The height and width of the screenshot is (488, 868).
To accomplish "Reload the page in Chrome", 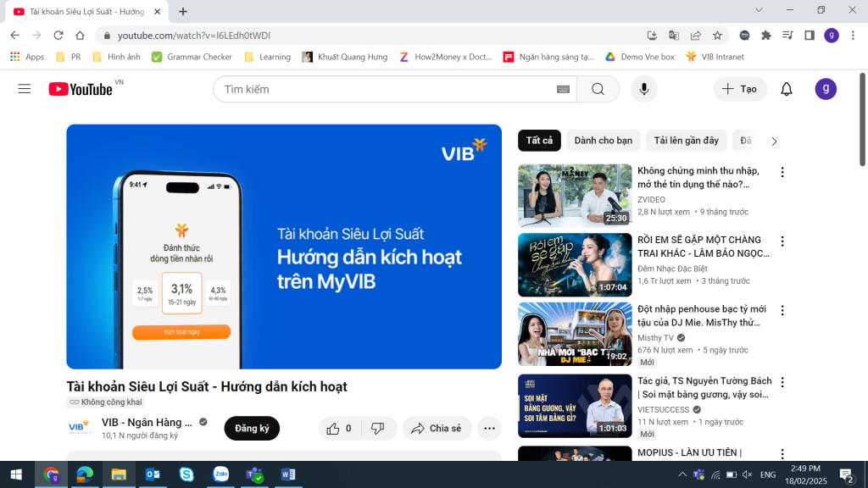I will pos(58,36).
